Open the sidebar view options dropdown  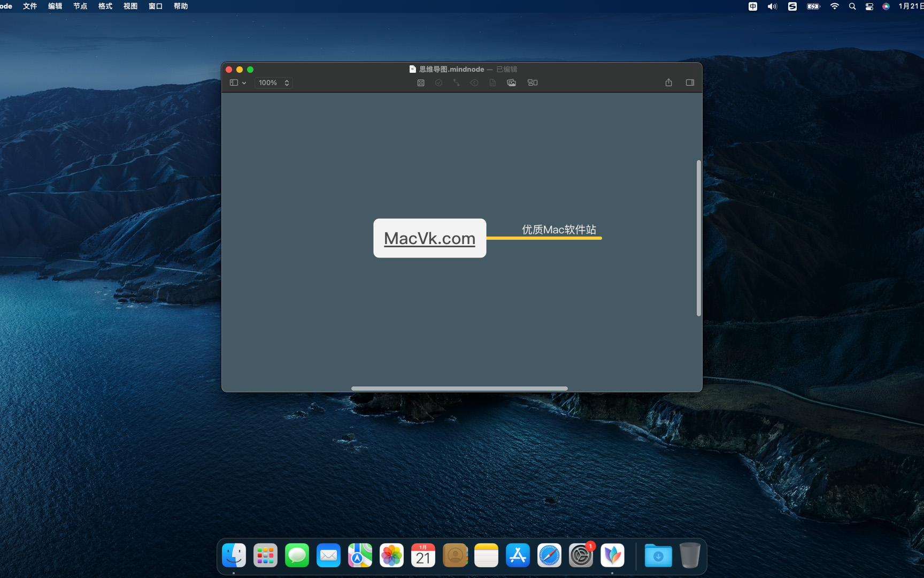pyautogui.click(x=238, y=83)
